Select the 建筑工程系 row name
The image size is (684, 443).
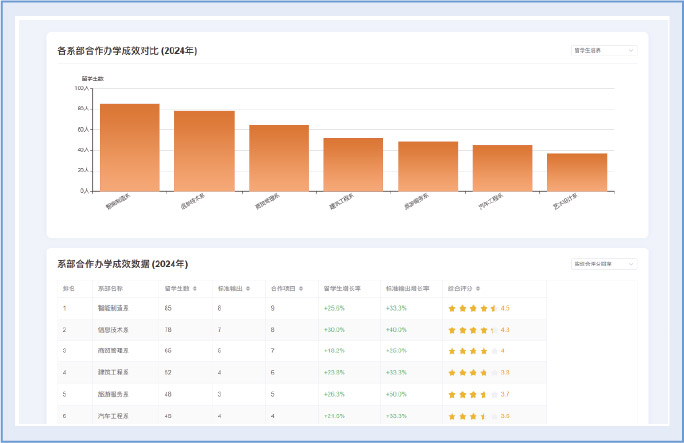click(x=112, y=372)
